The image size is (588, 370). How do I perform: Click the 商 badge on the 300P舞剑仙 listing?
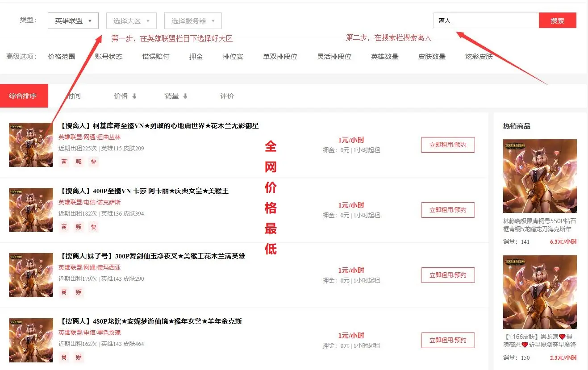click(x=64, y=292)
